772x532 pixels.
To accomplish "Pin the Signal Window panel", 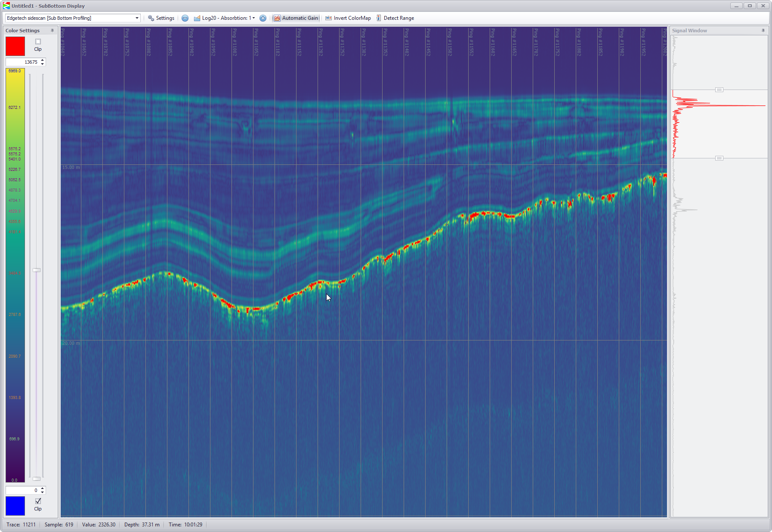I will (763, 31).
